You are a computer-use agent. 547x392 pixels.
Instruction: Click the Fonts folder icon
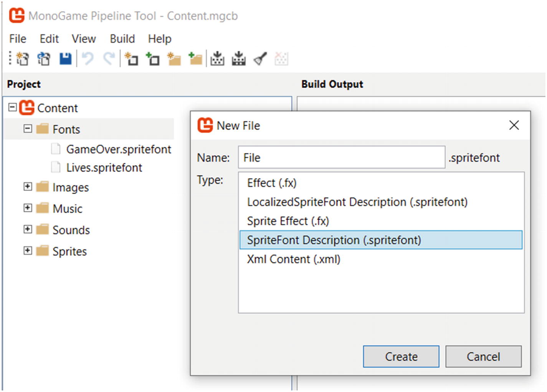point(43,129)
